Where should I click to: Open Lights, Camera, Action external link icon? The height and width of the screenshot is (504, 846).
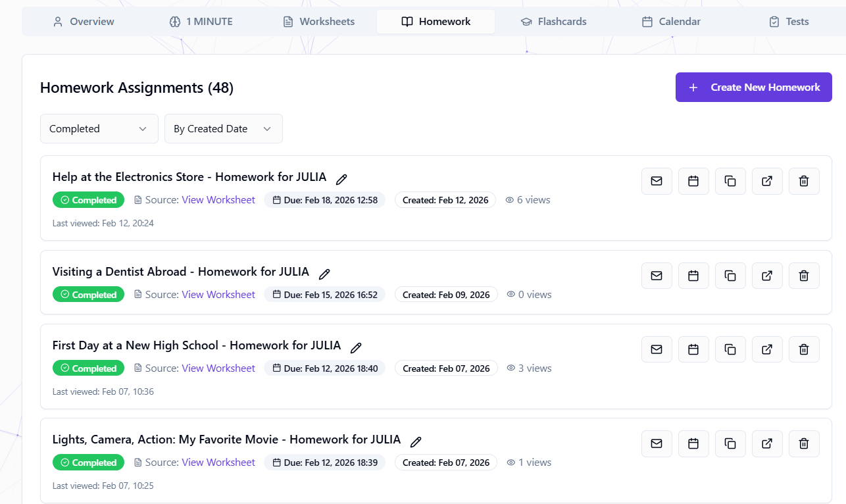point(767,443)
